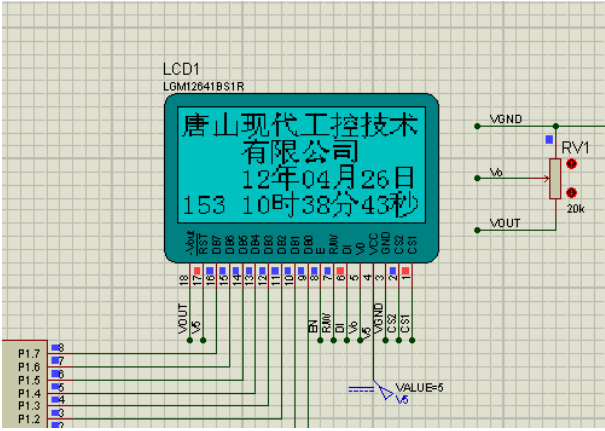This screenshot has width=605, height=431.
Task: Click the RV1 upper red increment button
Action: pos(571,164)
